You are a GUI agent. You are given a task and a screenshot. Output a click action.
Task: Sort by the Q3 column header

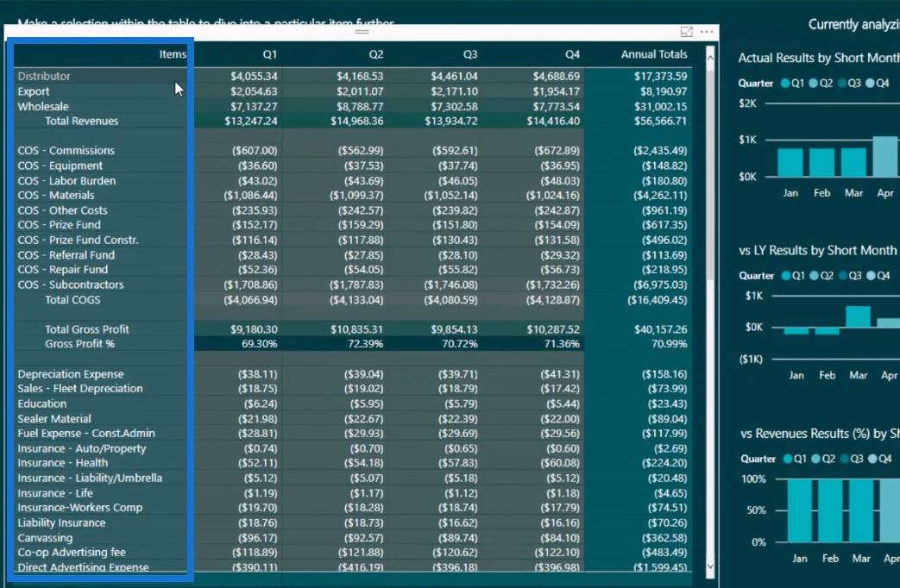[470, 54]
